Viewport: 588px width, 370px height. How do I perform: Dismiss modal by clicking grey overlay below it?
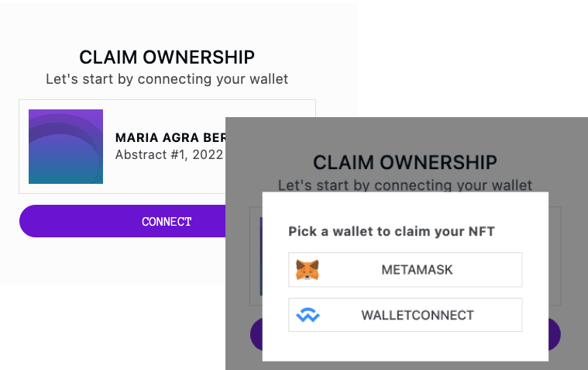click(403, 365)
